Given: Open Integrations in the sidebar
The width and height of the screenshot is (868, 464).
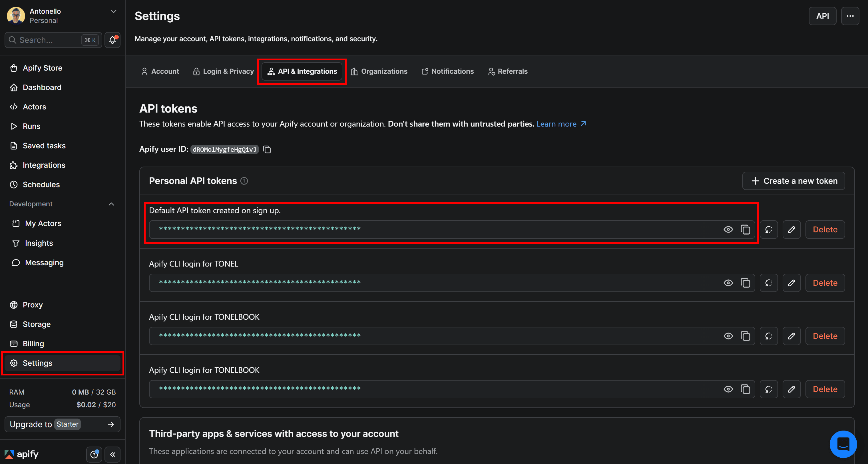Looking at the screenshot, I should 62,165.
